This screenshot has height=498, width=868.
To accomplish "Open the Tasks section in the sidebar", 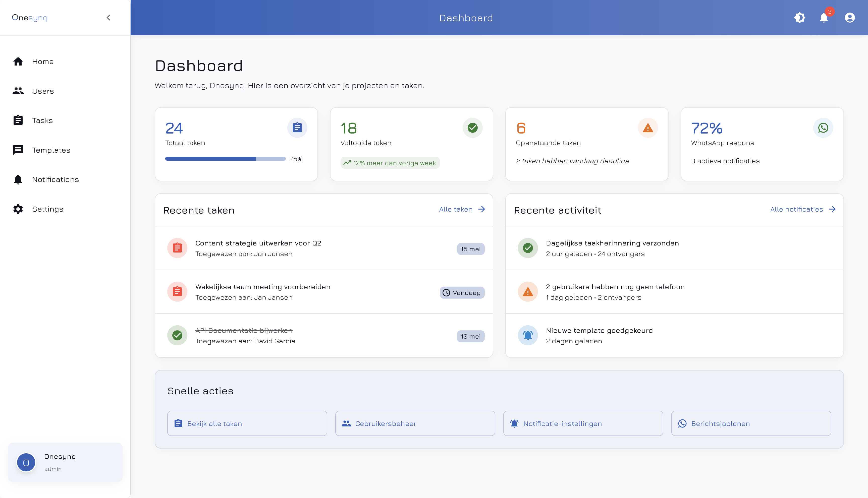I will [42, 120].
